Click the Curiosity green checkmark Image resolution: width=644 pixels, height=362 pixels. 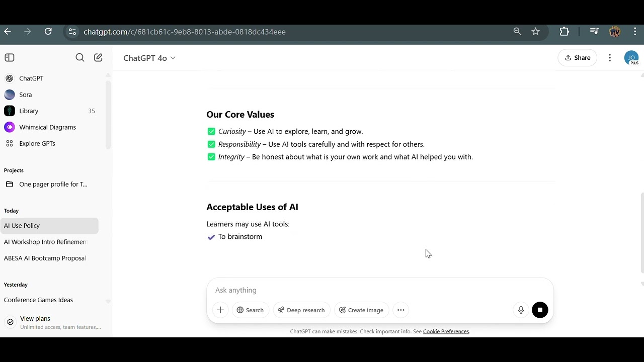click(x=211, y=132)
